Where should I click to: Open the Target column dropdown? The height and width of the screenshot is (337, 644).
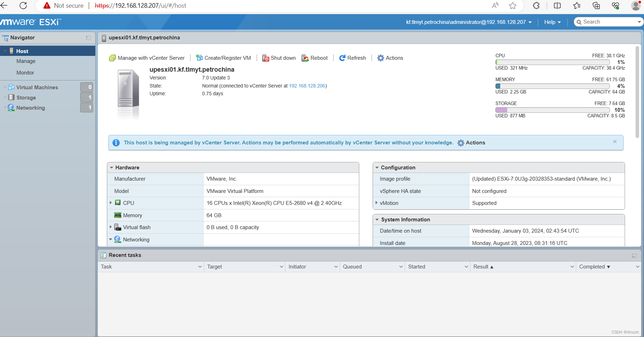pyautogui.click(x=282, y=267)
